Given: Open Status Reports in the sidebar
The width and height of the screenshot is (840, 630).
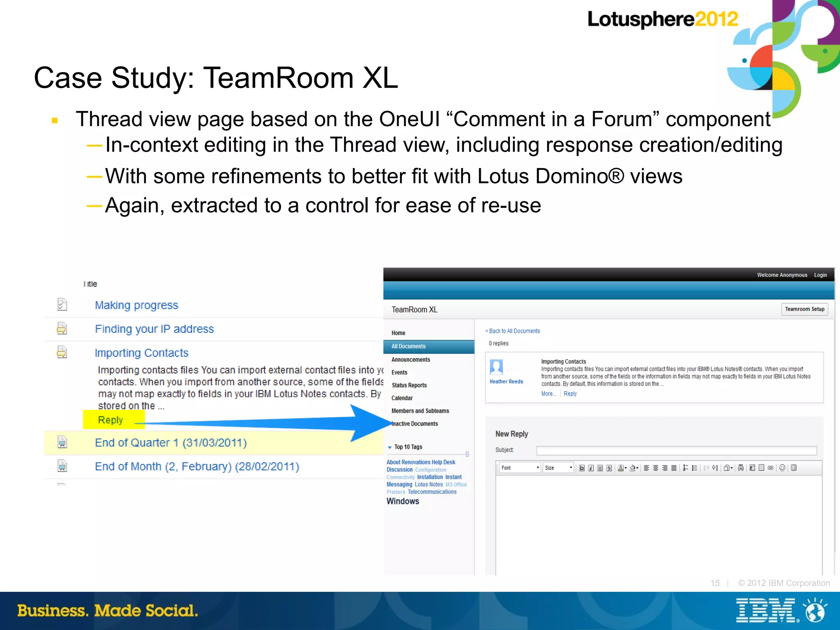Looking at the screenshot, I should point(409,385).
